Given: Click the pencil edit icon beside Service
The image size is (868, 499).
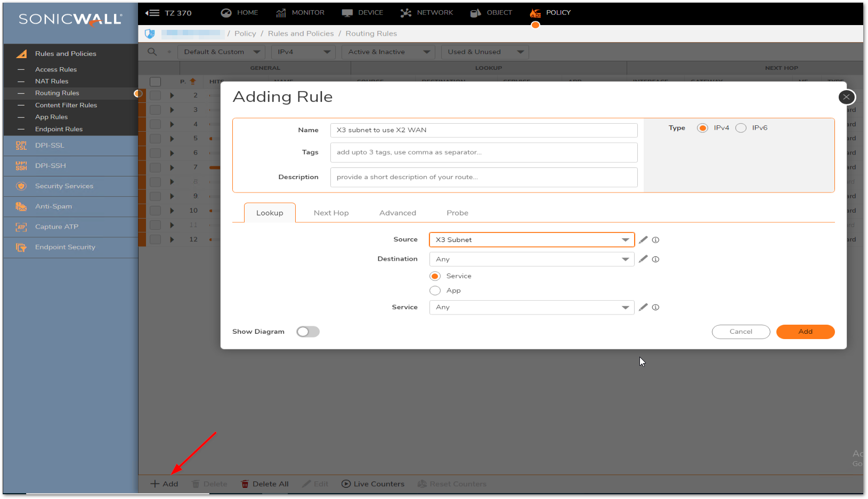Looking at the screenshot, I should 643,307.
